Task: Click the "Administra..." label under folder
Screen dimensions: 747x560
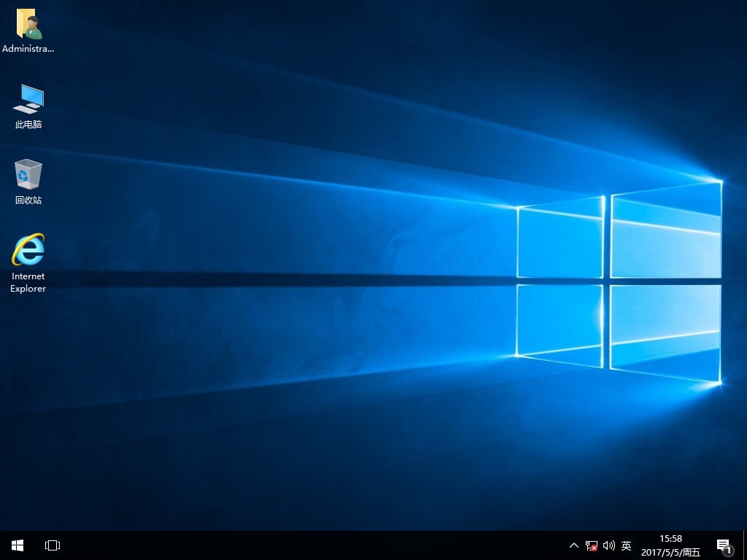Action: point(28,49)
